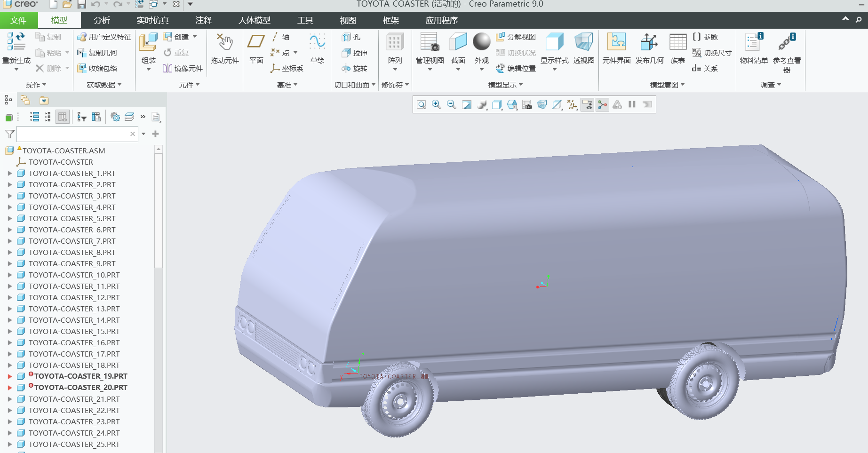Open saved orientations cube icon
Screen dimensions: 868x453
pos(512,104)
